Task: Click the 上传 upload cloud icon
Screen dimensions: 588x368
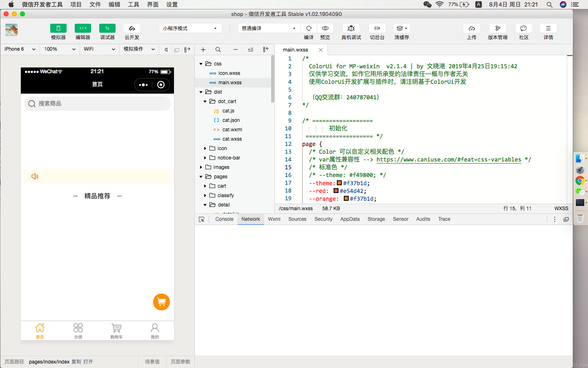Action: coord(472,28)
